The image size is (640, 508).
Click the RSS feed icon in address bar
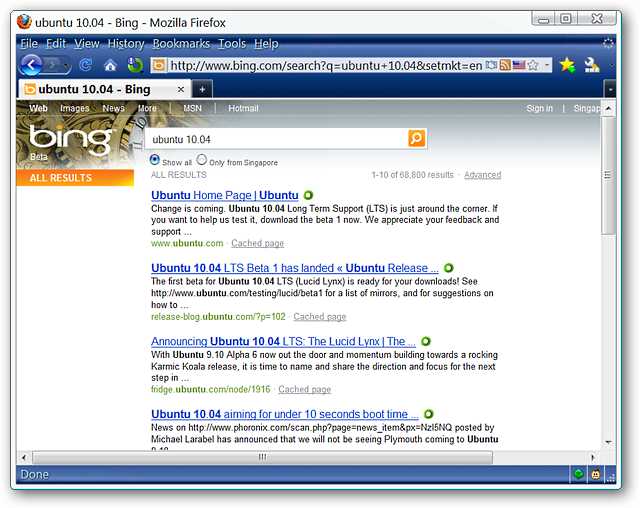[505, 65]
